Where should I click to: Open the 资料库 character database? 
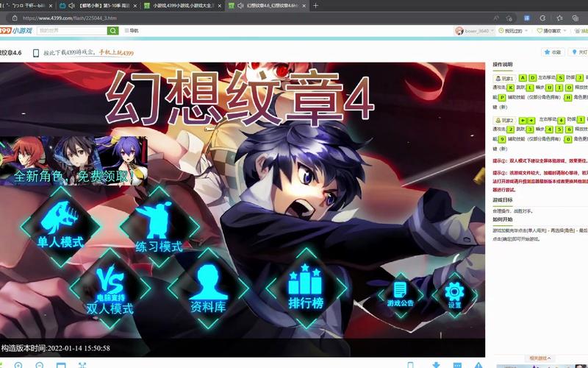(x=208, y=289)
